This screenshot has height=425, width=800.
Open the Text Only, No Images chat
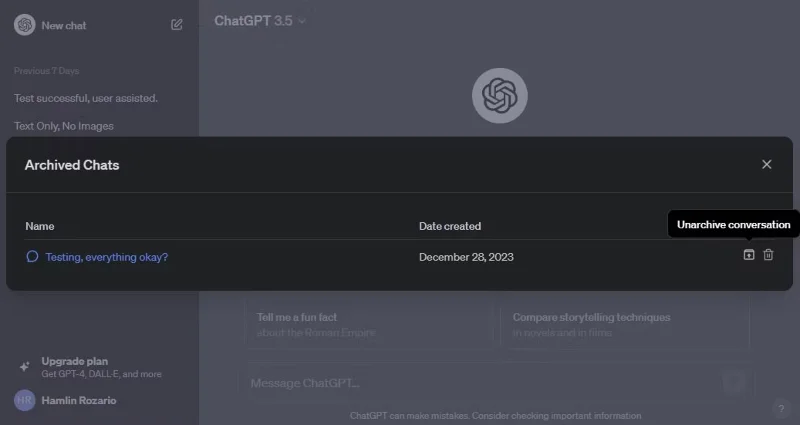tap(64, 126)
